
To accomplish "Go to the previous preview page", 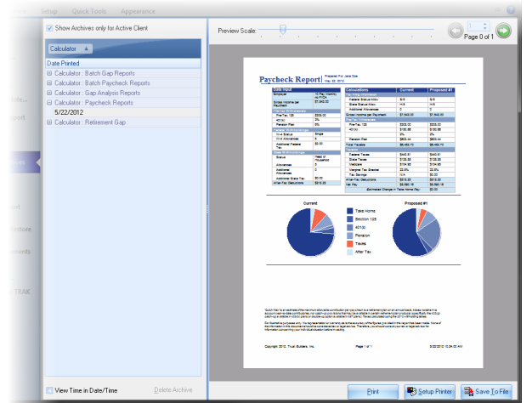I will point(456,31).
